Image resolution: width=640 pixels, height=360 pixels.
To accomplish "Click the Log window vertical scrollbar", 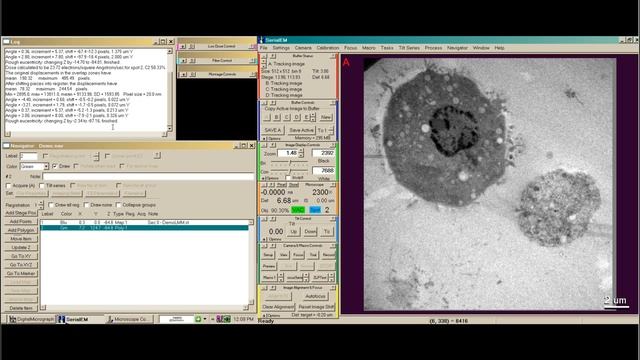I will (170, 90).
